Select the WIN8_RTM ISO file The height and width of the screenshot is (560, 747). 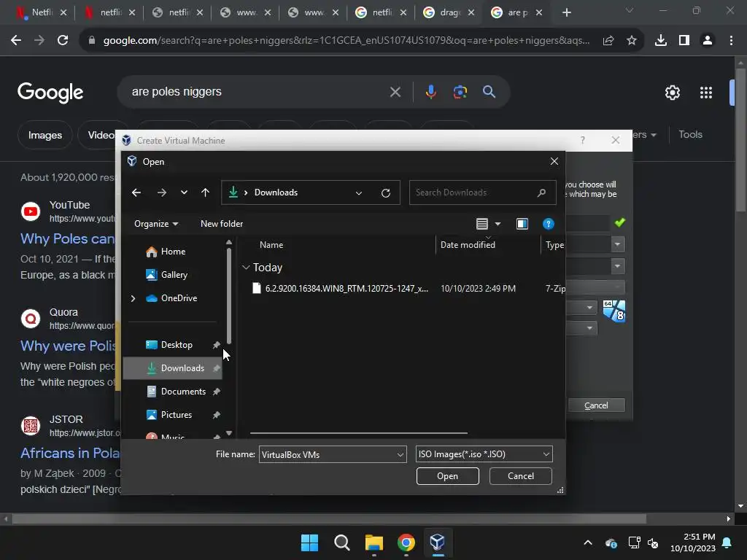click(347, 289)
